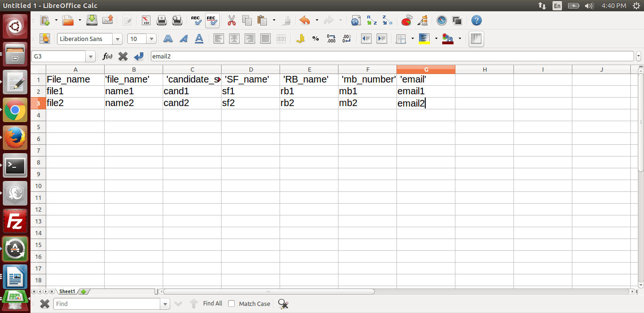
Task: Export the spreadsheet as PDF
Action: click(147, 21)
